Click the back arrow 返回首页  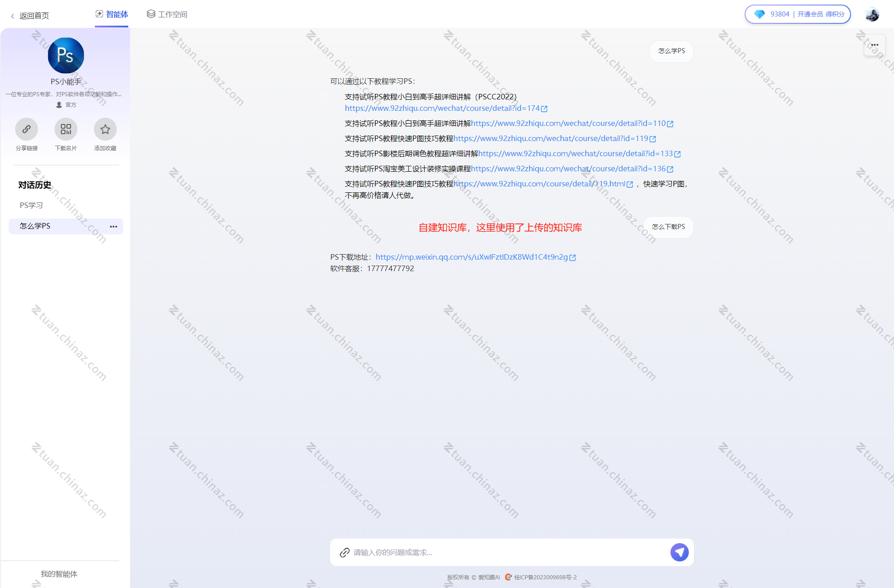point(30,16)
